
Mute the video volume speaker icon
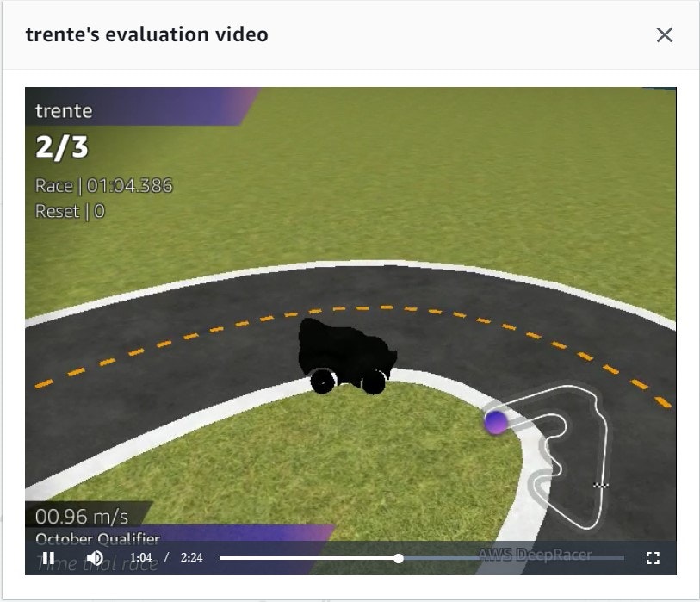point(95,558)
